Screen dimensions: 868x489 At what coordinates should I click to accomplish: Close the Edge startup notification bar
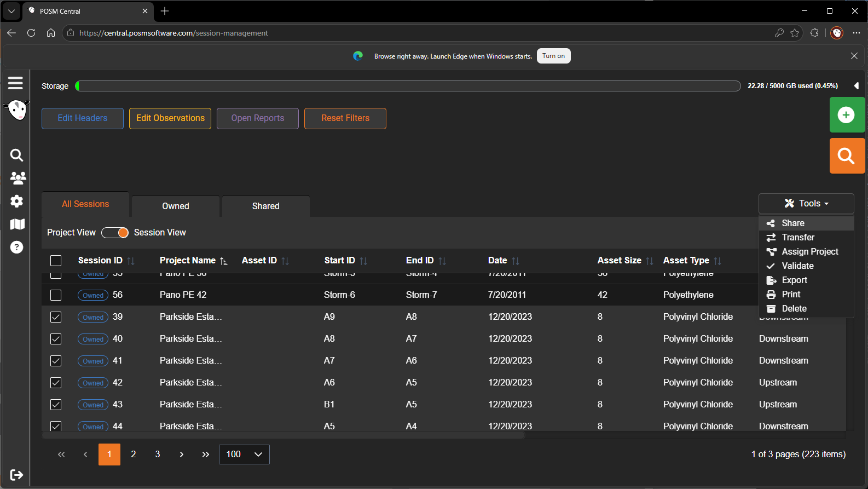[x=854, y=56]
